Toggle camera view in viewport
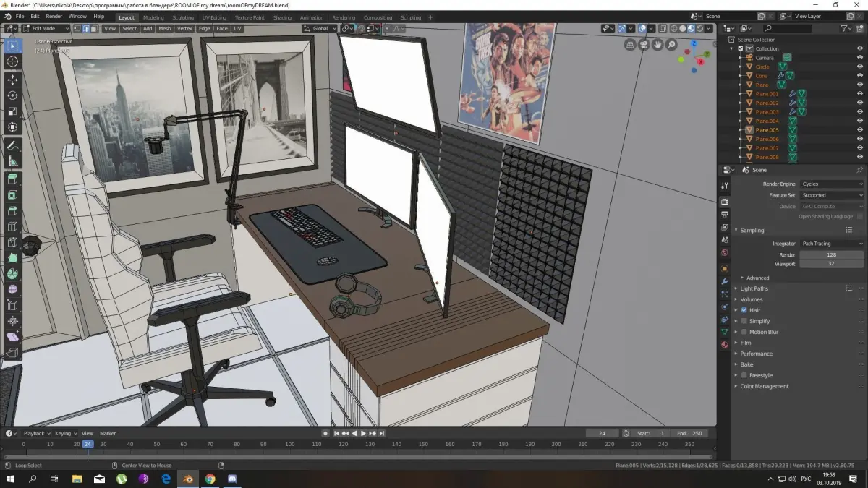Image resolution: width=868 pixels, height=488 pixels. [644, 44]
